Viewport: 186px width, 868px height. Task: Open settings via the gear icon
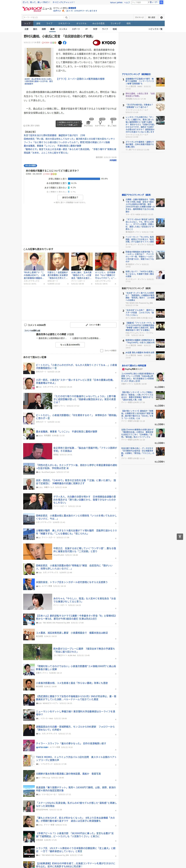pyautogui.click(x=161, y=18)
